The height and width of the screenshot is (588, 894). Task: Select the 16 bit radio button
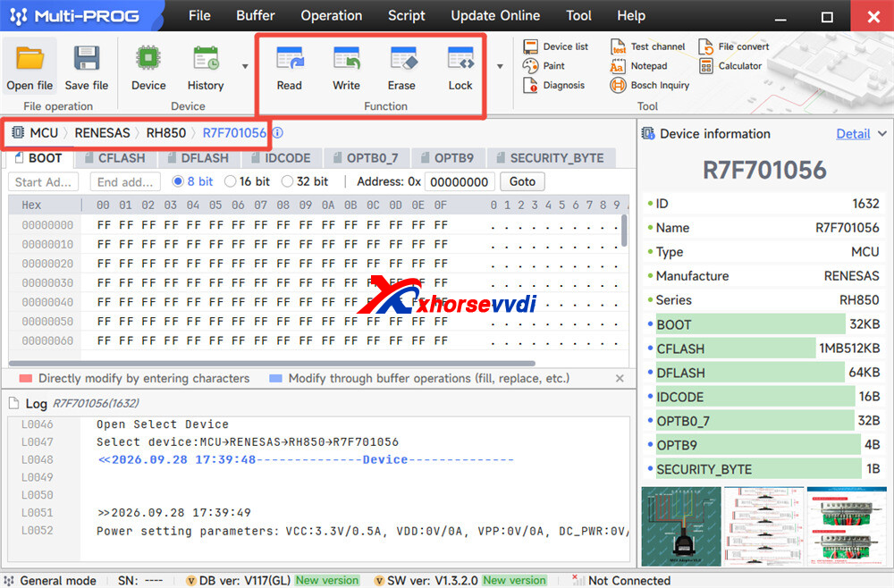click(x=231, y=181)
